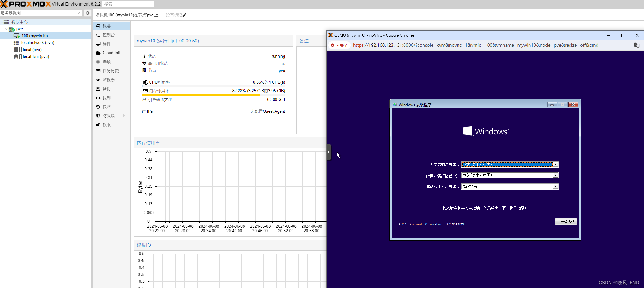This screenshot has width=644, height=288.
Task: Click the monitor icon for 硬件
Action: (98, 44)
